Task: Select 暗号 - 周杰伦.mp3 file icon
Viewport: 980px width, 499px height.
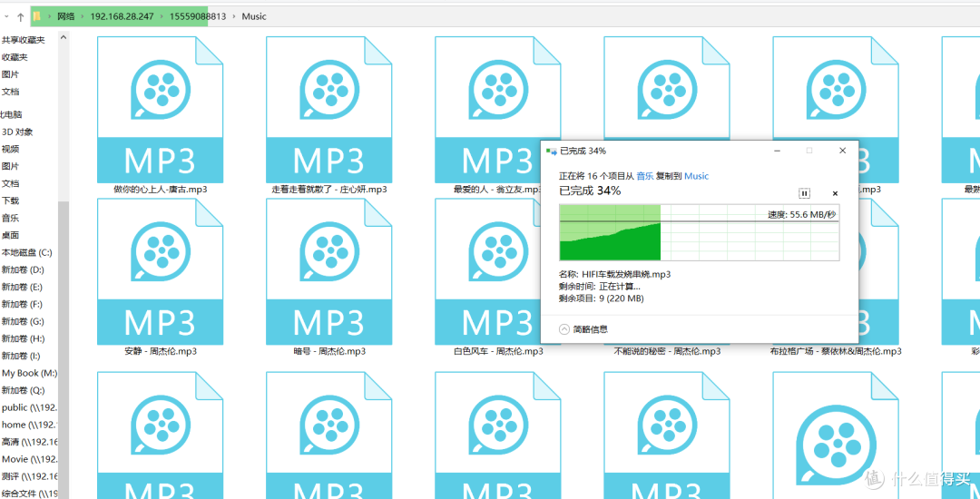Action: pyautogui.click(x=328, y=271)
